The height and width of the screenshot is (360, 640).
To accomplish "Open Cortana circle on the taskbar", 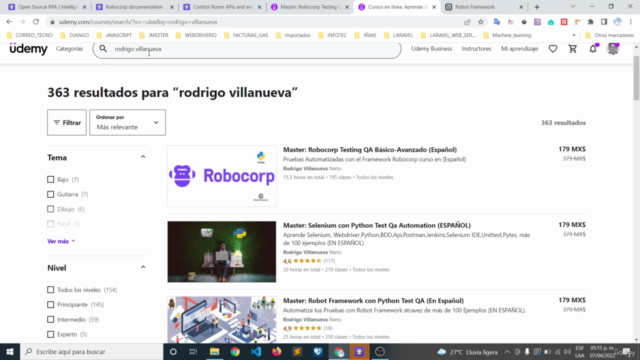I will point(173,351).
